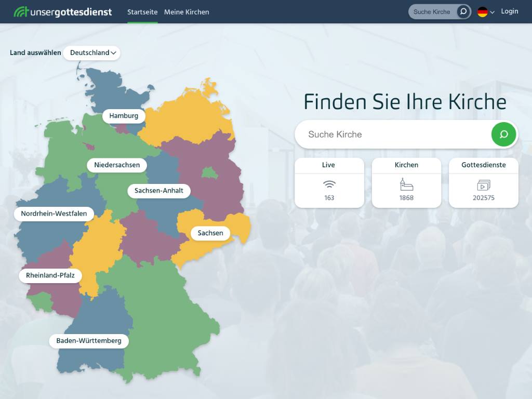Select the Sachsen map label

[210, 233]
